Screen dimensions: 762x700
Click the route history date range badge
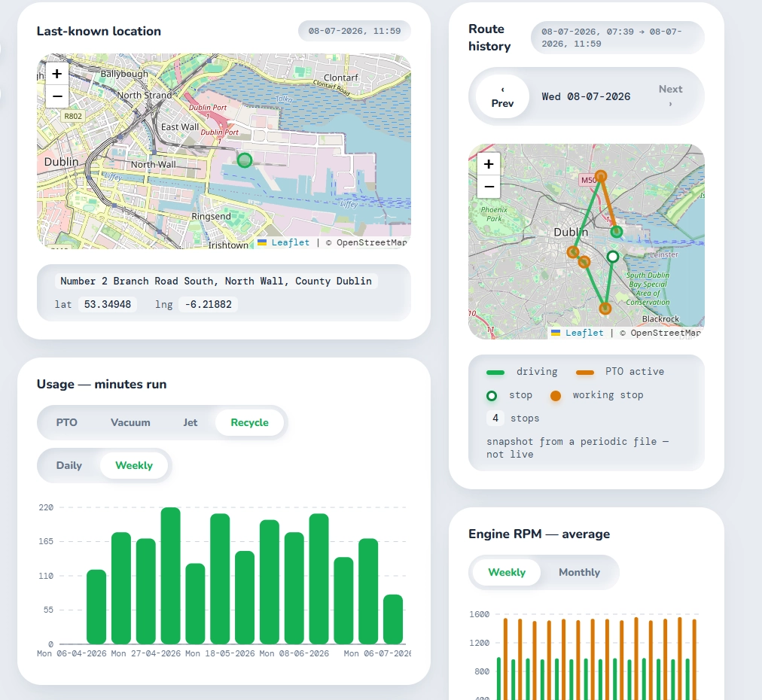pyautogui.click(x=617, y=38)
